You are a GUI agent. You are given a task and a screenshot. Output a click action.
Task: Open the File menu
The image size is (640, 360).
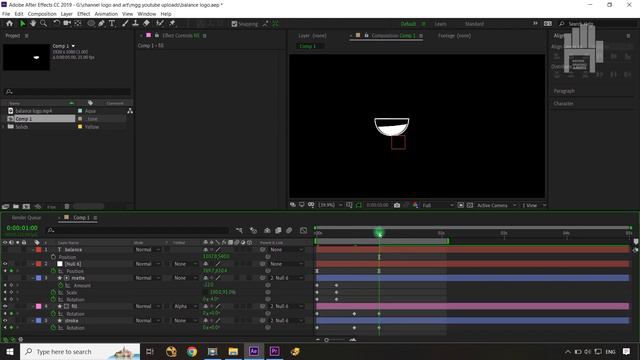point(6,14)
